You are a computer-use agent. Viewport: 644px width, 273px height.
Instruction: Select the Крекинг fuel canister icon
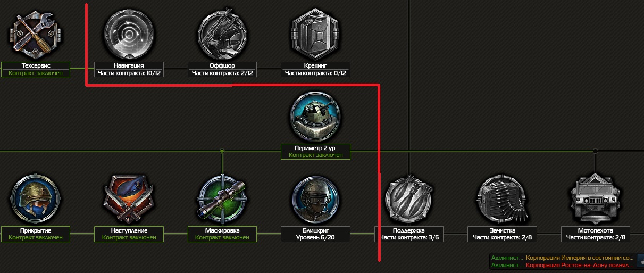[315, 34]
